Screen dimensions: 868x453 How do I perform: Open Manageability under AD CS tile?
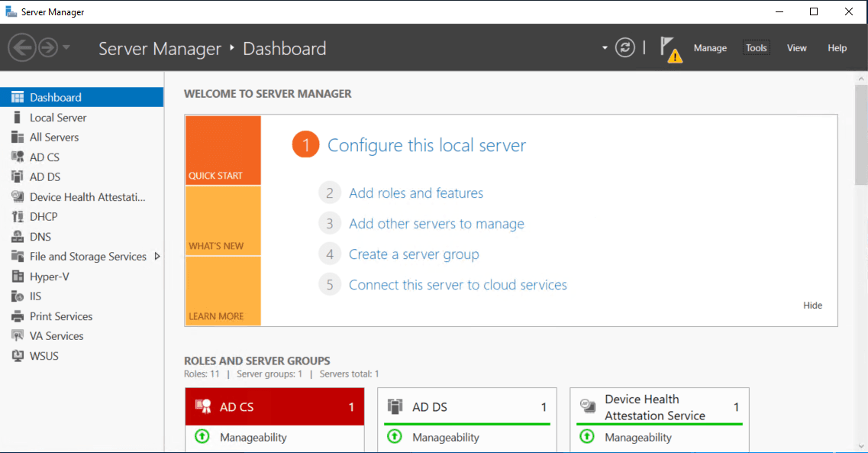tap(253, 438)
